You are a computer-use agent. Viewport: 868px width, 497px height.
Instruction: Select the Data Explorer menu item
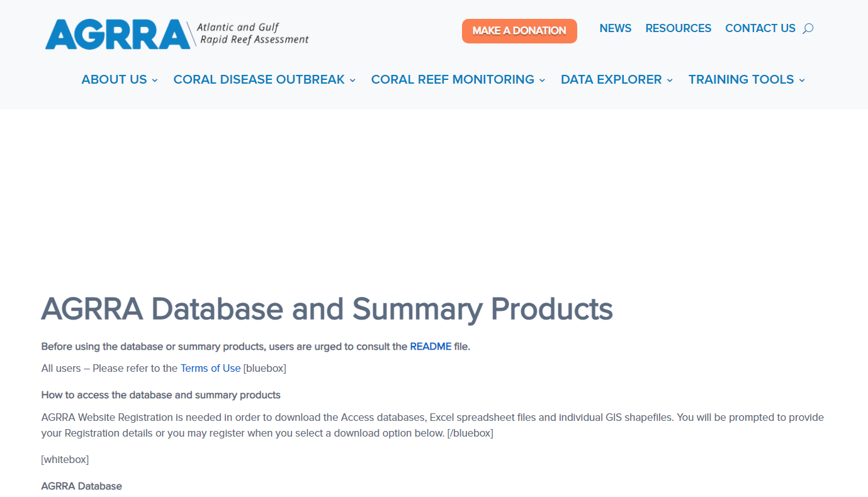tap(611, 80)
